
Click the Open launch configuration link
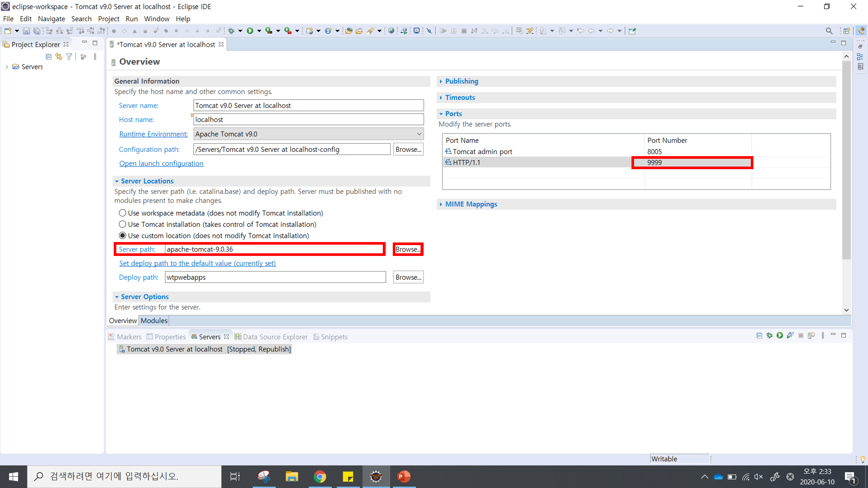(x=161, y=164)
